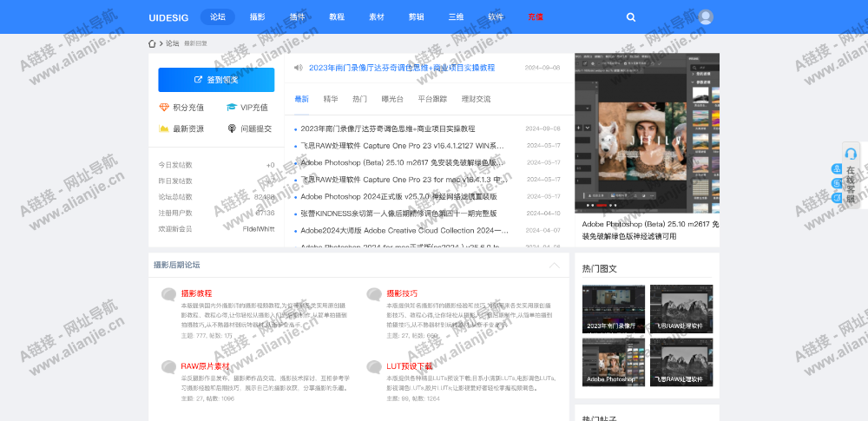This screenshot has height=421, width=868.
Task: Open the 教程 navigation item
Action: 337,17
